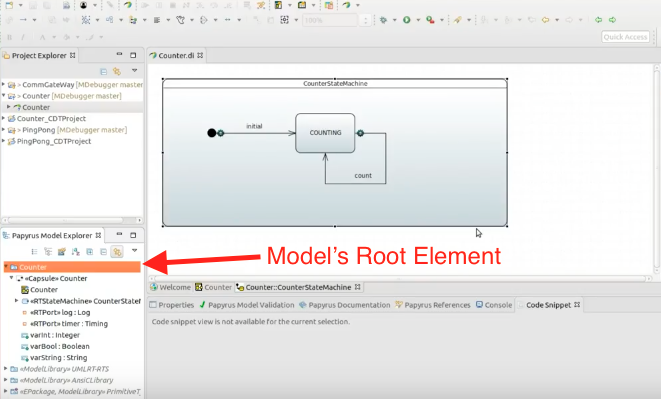The width and height of the screenshot is (661, 399).
Task: Open the Model Explorer view menu arrow
Action: click(x=134, y=251)
